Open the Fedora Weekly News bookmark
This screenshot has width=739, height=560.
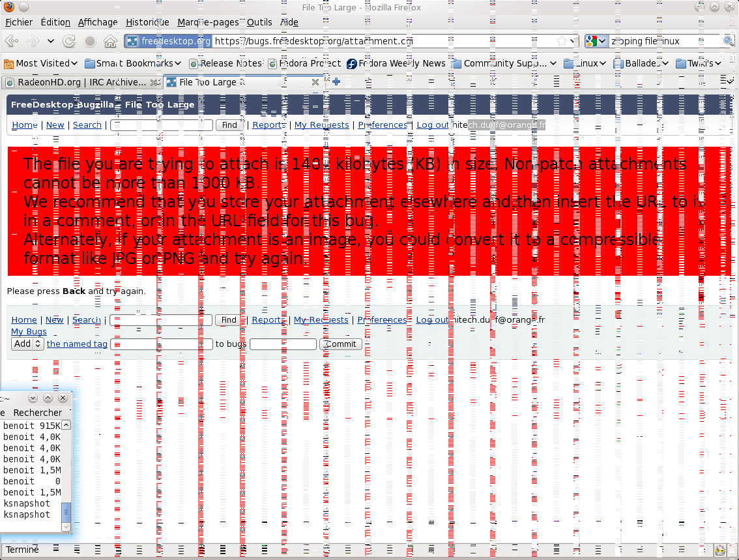[396, 63]
